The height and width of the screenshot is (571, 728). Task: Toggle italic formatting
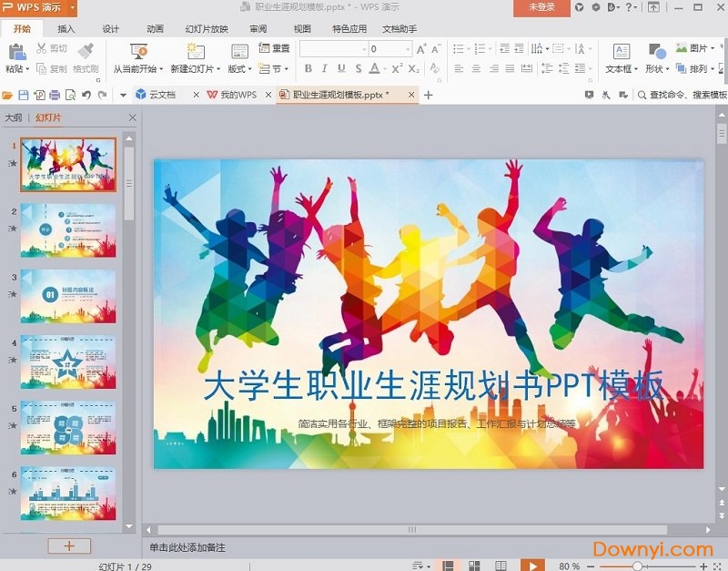(324, 67)
